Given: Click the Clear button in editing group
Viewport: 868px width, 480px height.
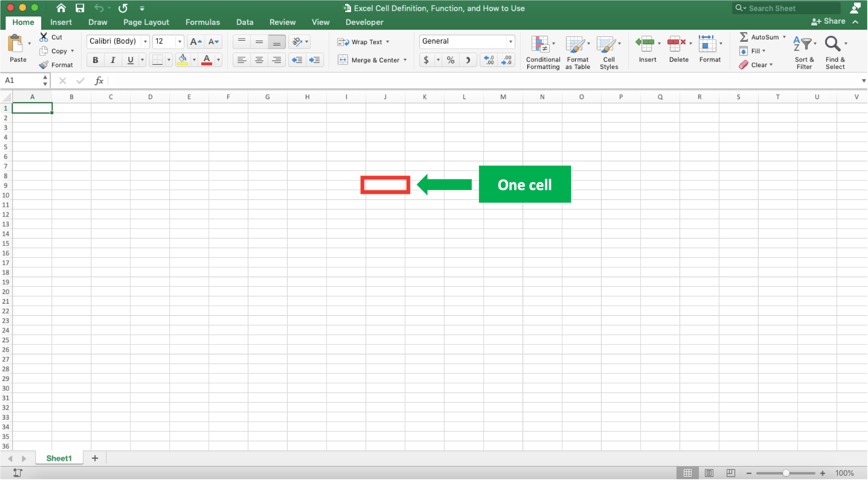Looking at the screenshot, I should pyautogui.click(x=757, y=65).
